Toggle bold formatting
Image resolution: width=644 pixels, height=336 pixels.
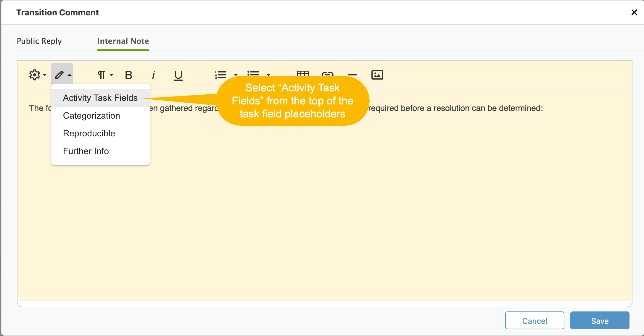pos(128,75)
